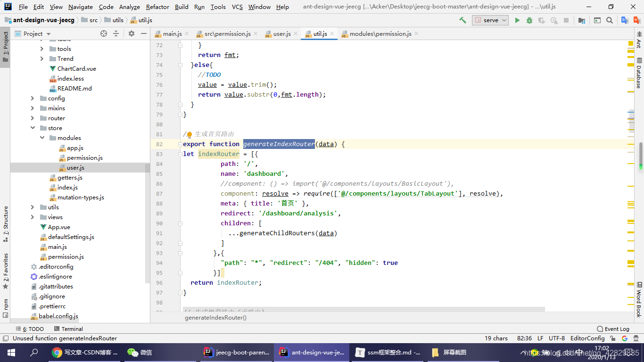
Task: Select app.js in the project tree
Action: pyautogui.click(x=75, y=148)
